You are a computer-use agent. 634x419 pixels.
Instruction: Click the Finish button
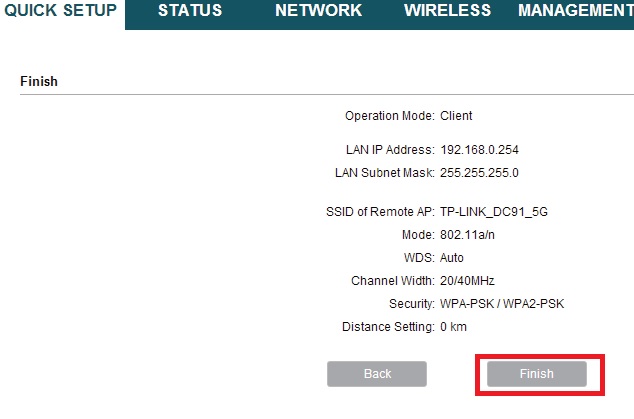click(536, 374)
